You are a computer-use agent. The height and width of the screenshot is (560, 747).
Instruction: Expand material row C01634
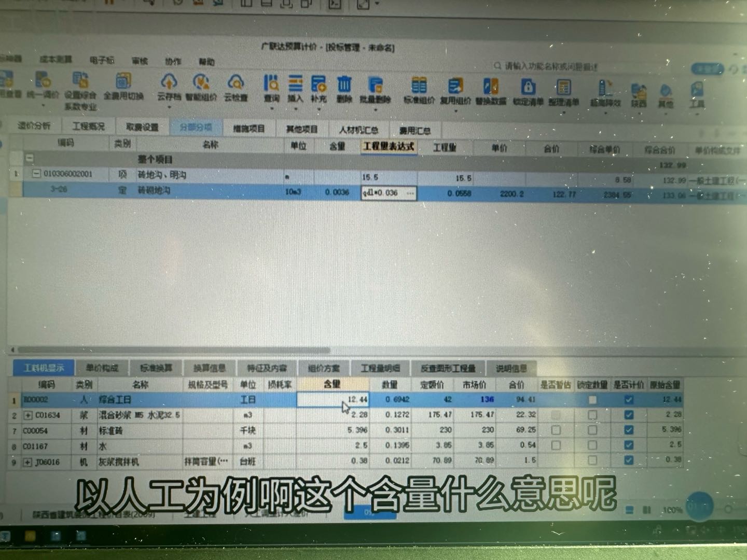point(28,415)
